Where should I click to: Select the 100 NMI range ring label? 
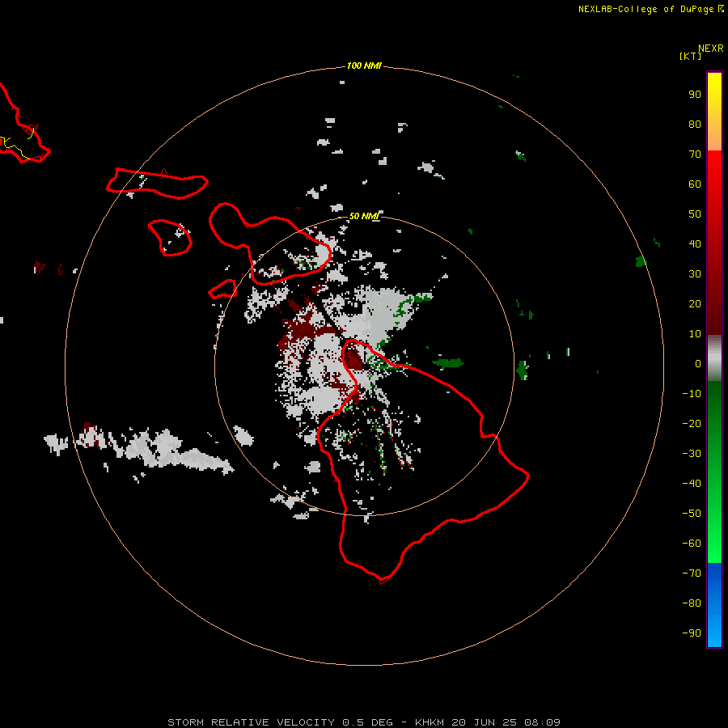364,66
